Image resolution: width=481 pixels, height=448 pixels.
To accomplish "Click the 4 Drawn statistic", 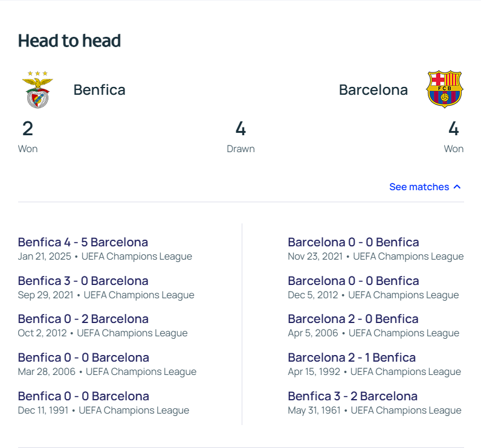I will pos(240,136).
